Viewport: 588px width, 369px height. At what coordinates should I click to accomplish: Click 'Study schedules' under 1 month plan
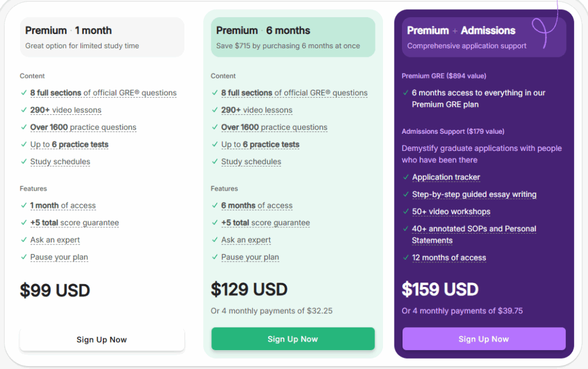coord(60,162)
